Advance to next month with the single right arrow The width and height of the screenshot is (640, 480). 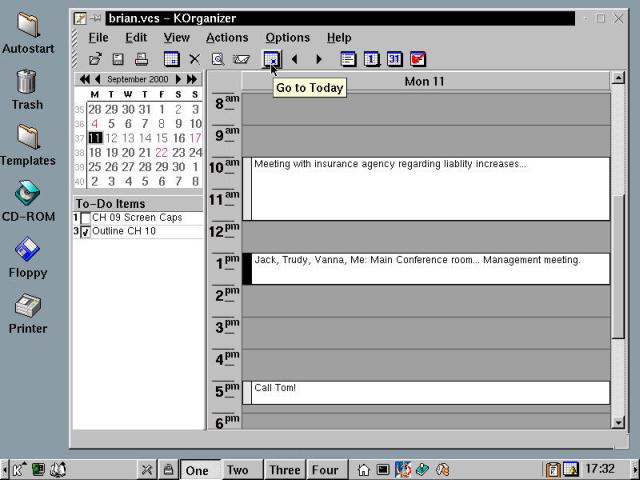point(178,79)
